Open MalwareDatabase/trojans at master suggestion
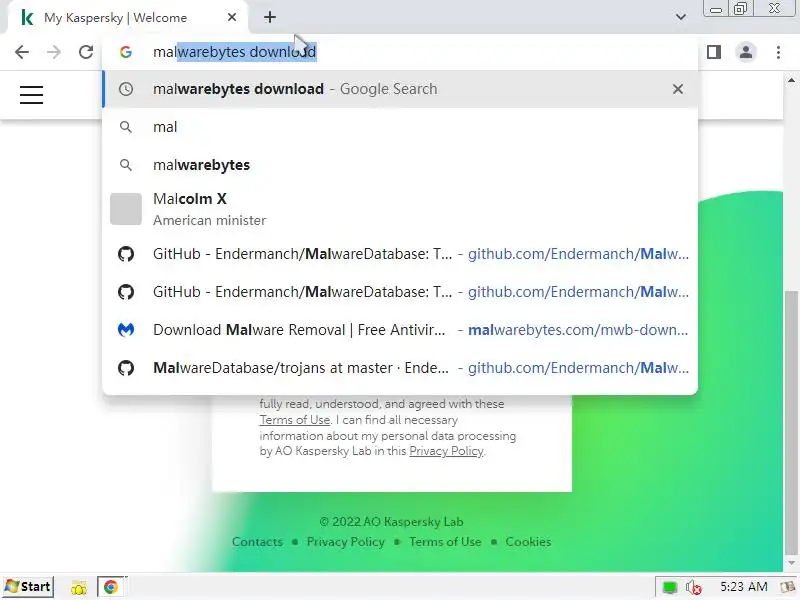 pos(400,368)
